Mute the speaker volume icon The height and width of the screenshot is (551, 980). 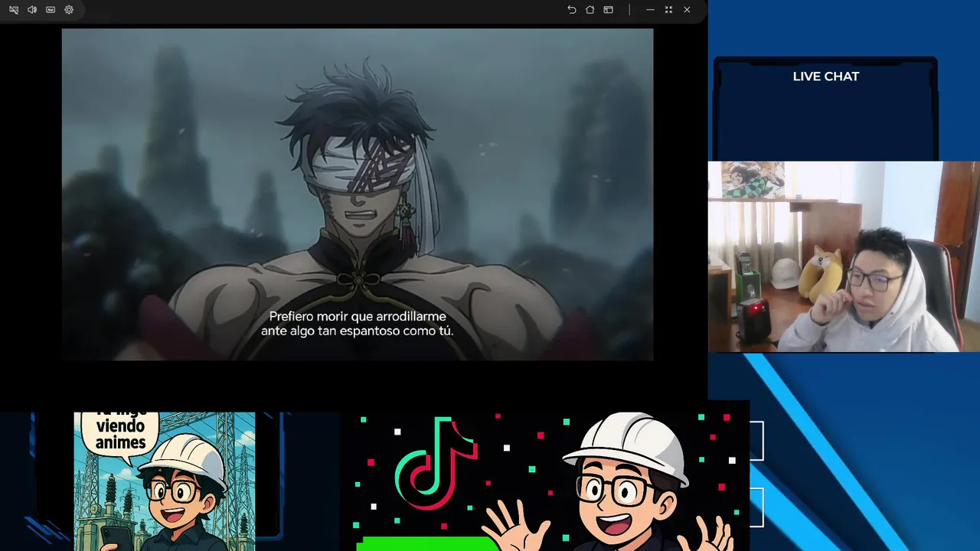point(32,10)
